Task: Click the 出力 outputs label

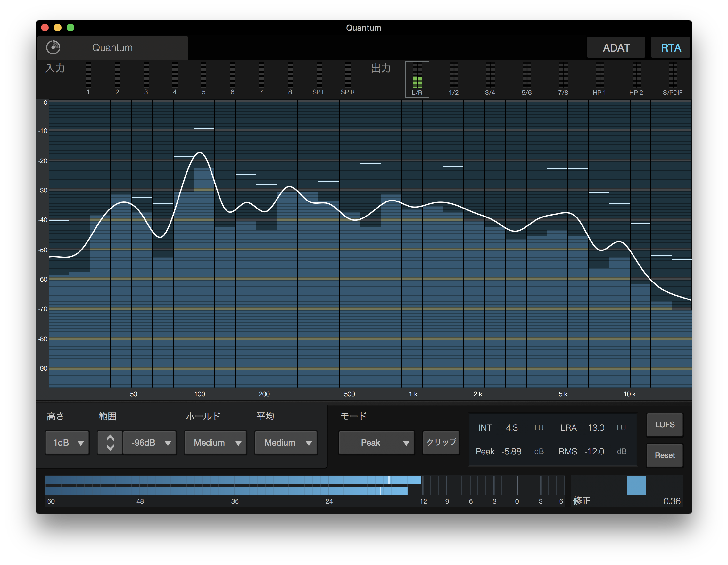Action: tap(381, 68)
